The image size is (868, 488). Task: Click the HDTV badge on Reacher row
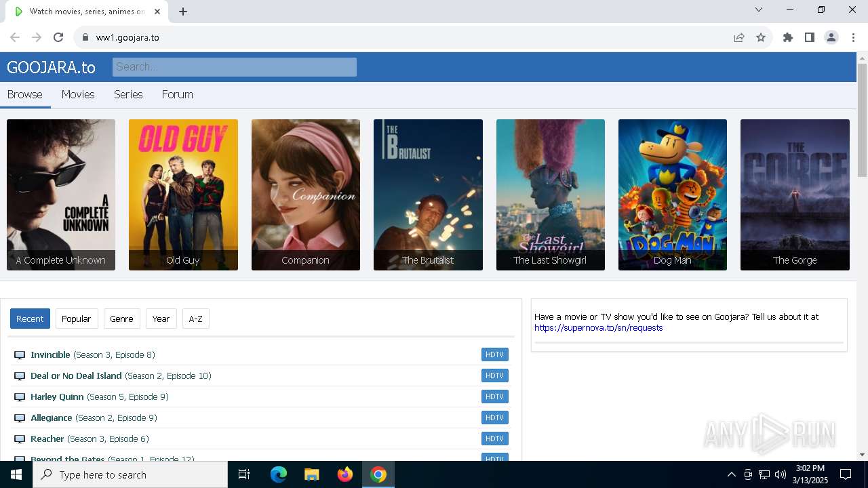(x=495, y=439)
